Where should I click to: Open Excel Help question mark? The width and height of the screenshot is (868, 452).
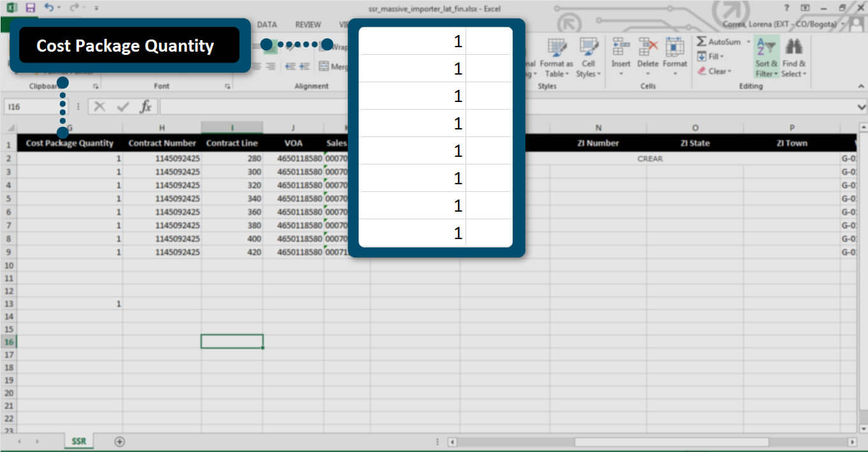coord(788,8)
